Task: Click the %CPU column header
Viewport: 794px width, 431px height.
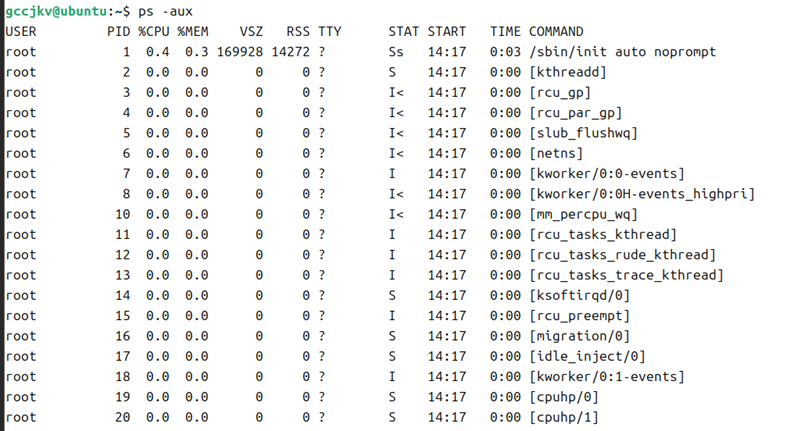Action: point(154,31)
